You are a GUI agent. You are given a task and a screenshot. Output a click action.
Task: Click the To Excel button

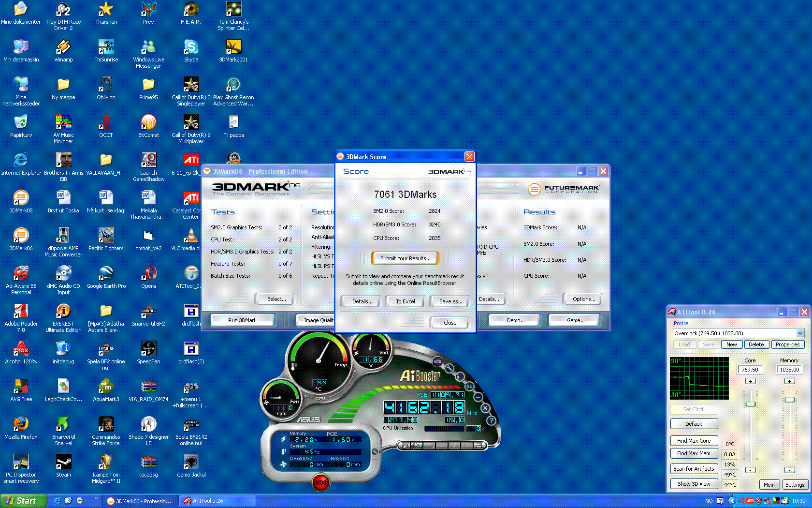pyautogui.click(x=405, y=301)
